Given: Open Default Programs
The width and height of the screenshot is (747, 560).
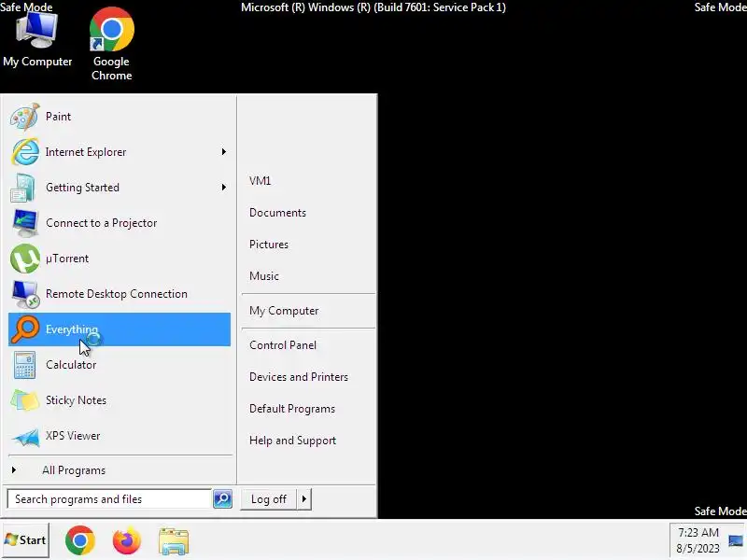Looking at the screenshot, I should tap(292, 409).
